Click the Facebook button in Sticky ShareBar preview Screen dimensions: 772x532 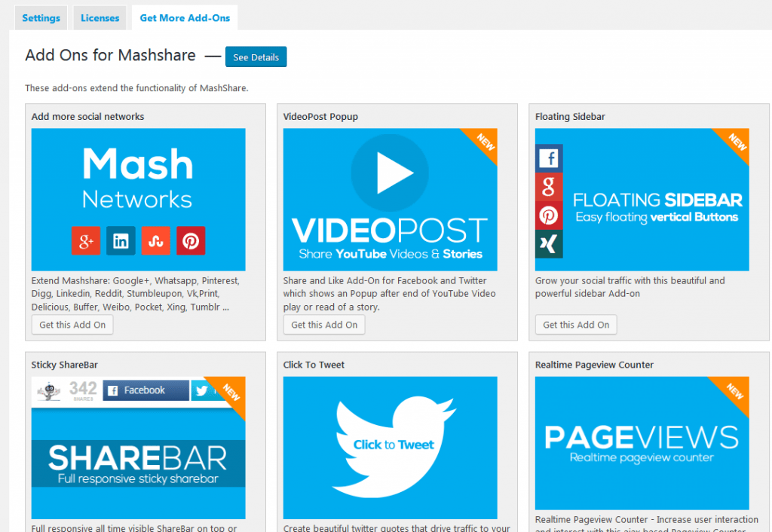point(146,390)
